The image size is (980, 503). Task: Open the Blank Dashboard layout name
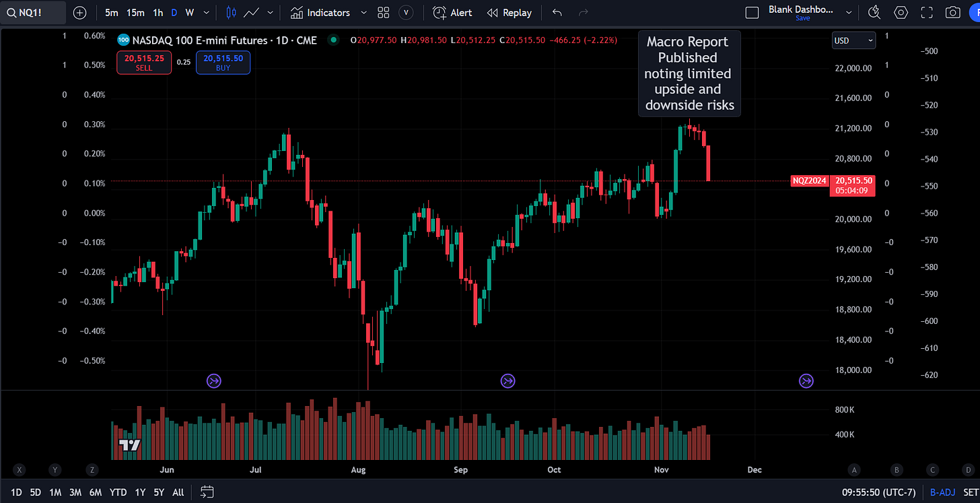pos(801,9)
